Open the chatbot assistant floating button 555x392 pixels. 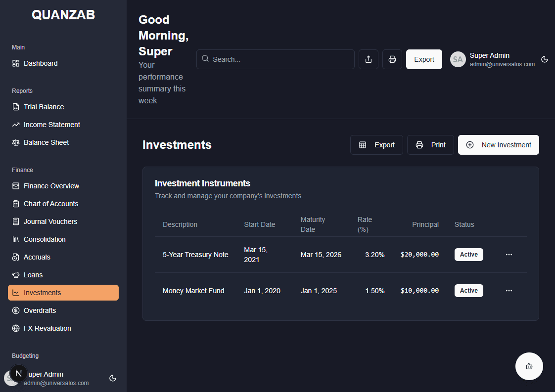point(529,366)
